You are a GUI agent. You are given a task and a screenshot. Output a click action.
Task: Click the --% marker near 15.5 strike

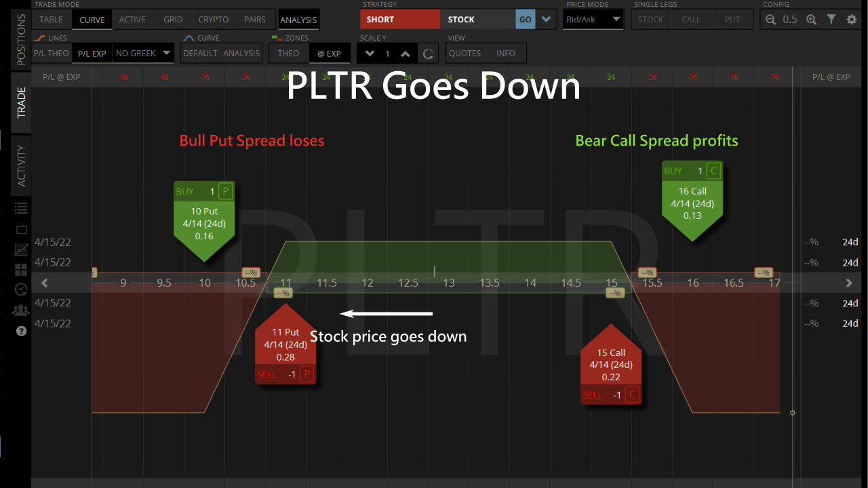[x=646, y=272]
